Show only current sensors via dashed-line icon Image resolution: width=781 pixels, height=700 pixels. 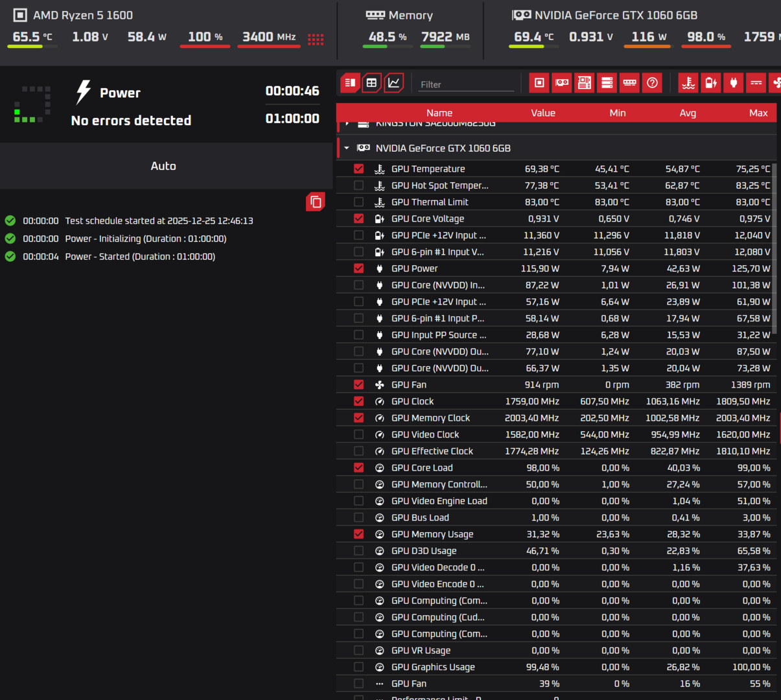(x=756, y=82)
